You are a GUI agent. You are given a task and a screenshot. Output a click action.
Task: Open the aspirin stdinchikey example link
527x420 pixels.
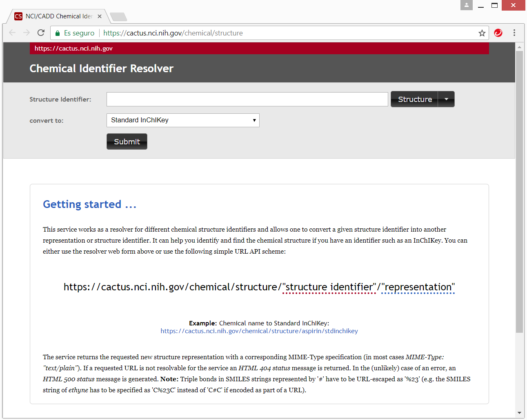click(259, 331)
